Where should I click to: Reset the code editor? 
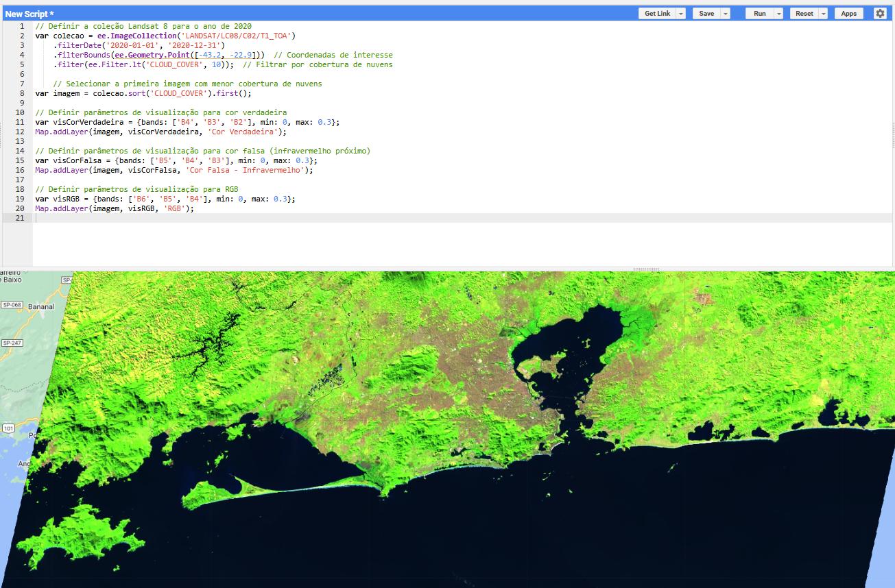coord(804,13)
